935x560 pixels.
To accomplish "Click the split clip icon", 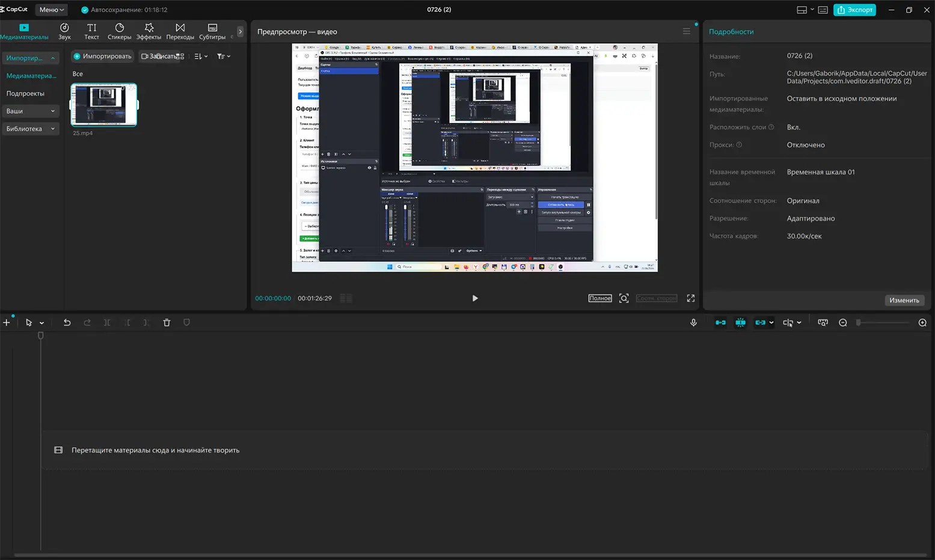I will point(107,323).
